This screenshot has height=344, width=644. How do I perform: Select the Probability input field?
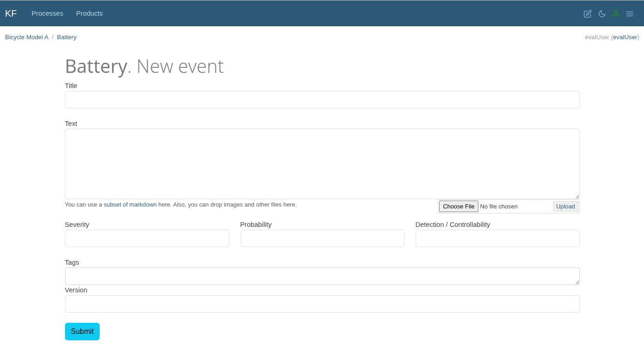pyautogui.click(x=322, y=238)
